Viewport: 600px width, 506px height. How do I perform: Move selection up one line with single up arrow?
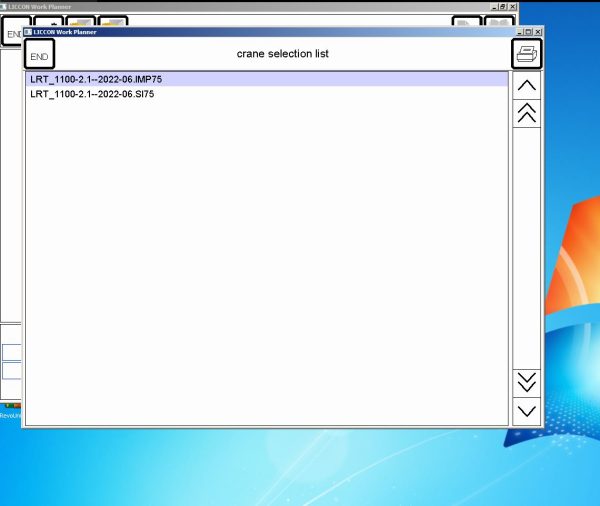pyautogui.click(x=527, y=85)
